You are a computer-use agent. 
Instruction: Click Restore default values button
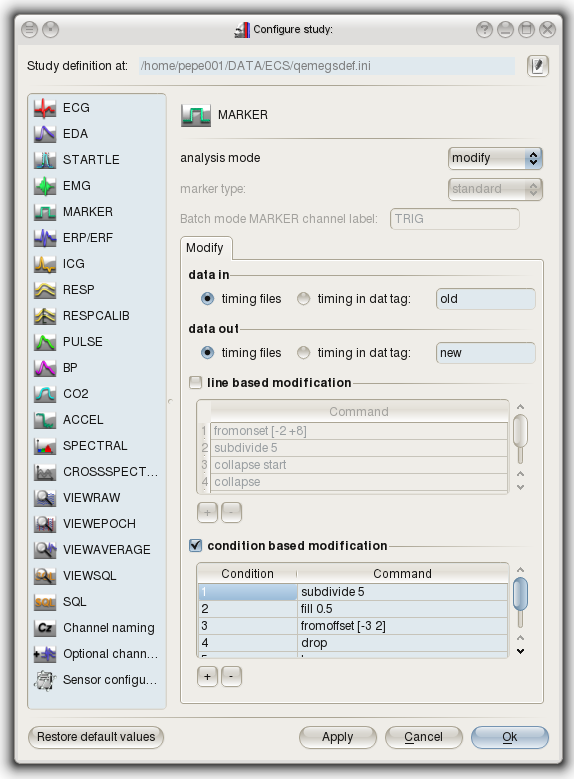tap(96, 737)
